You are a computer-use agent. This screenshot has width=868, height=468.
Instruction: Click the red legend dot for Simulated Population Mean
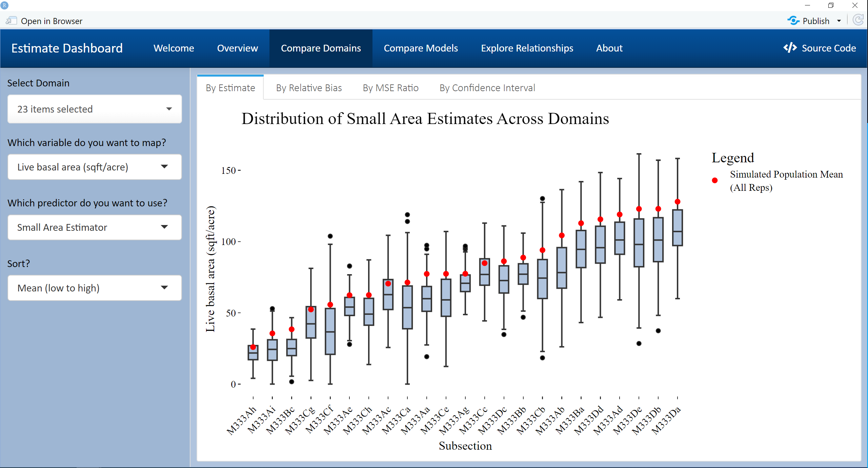(x=714, y=180)
